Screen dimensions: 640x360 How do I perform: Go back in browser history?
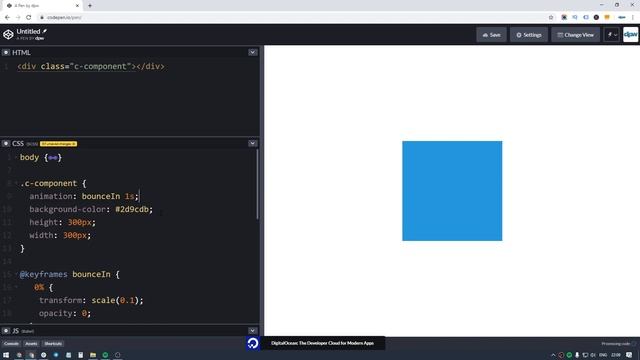[x=7, y=17]
